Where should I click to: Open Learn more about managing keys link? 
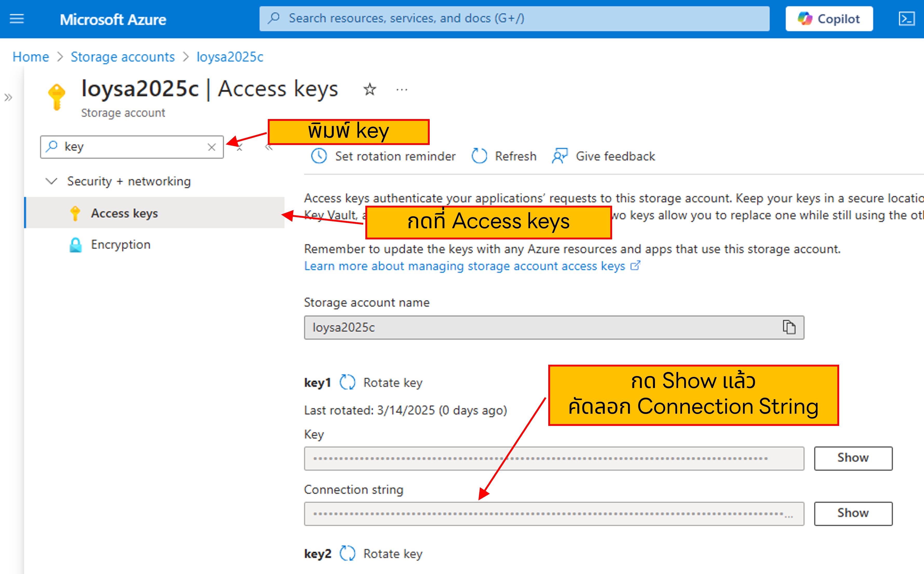464,266
